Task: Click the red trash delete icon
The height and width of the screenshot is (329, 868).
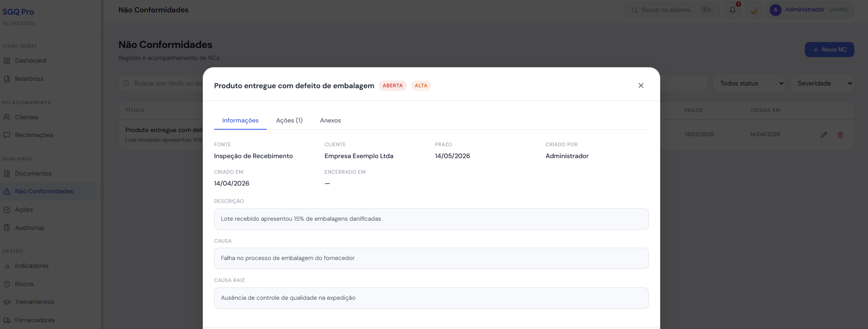Action: [x=840, y=135]
